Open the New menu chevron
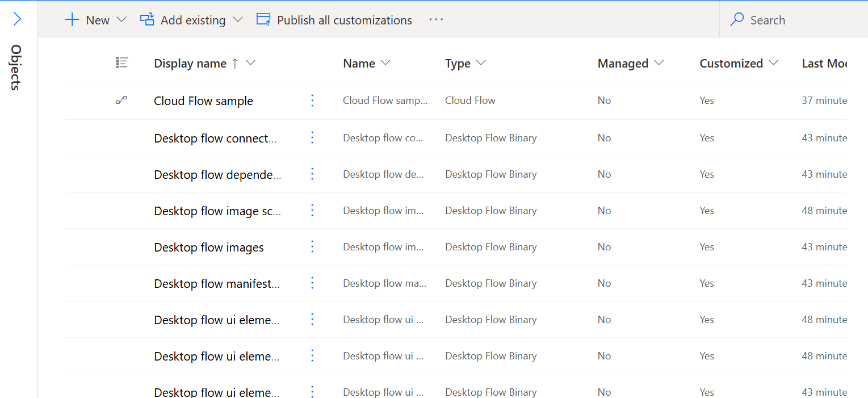The width and height of the screenshot is (868, 398). [x=122, y=20]
